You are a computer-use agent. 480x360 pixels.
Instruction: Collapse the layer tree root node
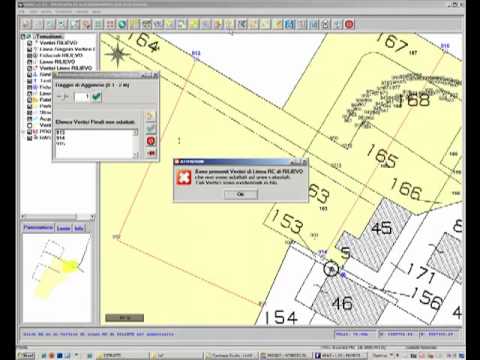[23, 36]
